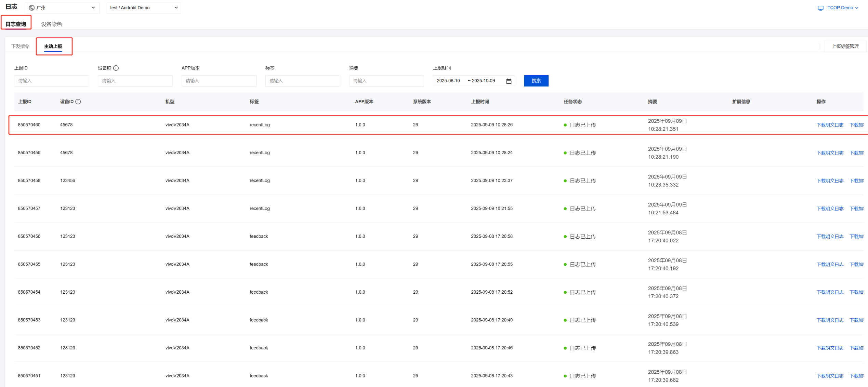Download plaintext log for report 850570460
Image resolution: width=868 pixels, height=387 pixels.
coord(830,125)
